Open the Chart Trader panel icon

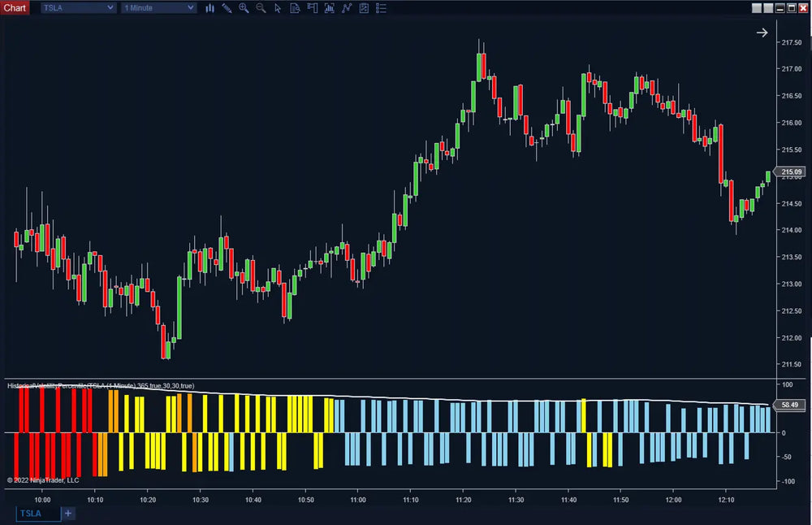(312, 8)
